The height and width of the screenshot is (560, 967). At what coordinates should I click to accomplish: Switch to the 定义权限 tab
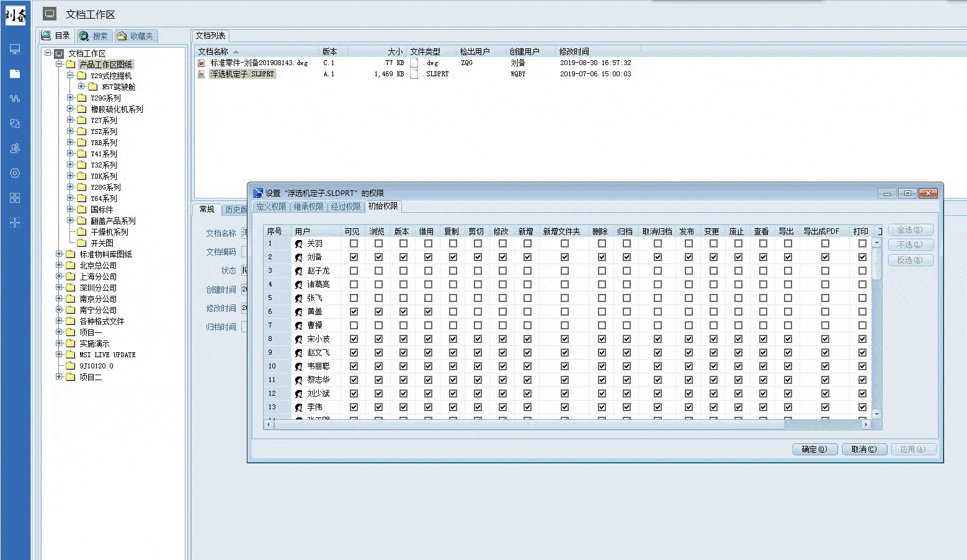coord(271,207)
